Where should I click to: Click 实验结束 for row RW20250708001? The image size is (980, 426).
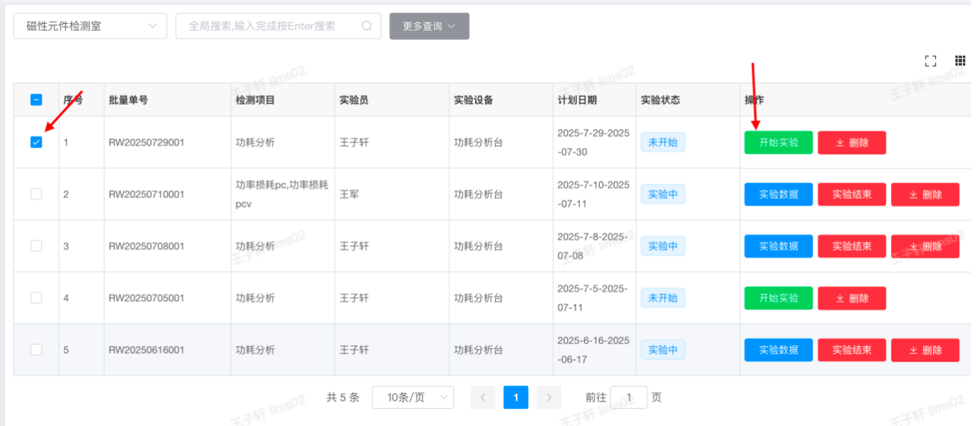click(x=852, y=246)
